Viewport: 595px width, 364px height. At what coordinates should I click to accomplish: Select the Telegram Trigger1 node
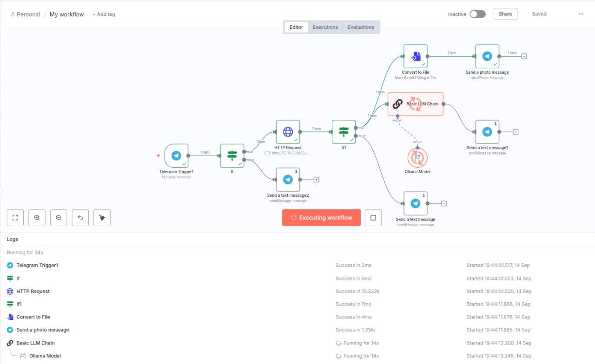pos(176,156)
